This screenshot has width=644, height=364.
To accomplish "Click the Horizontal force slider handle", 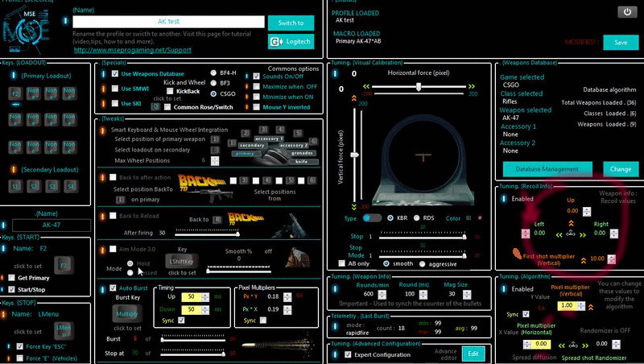I will pos(419,87).
